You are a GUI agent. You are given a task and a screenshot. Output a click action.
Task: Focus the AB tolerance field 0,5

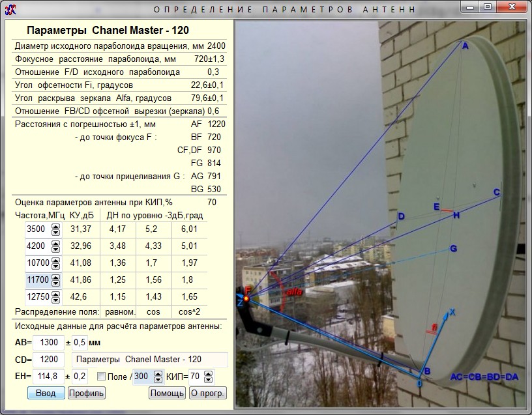(80, 343)
